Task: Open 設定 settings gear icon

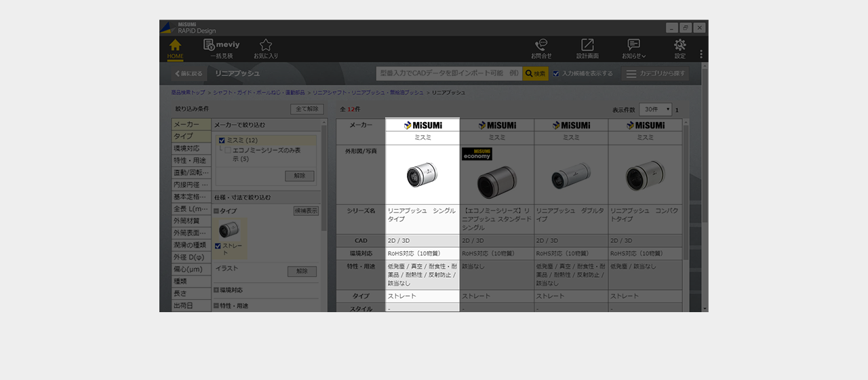Action: pyautogui.click(x=679, y=48)
